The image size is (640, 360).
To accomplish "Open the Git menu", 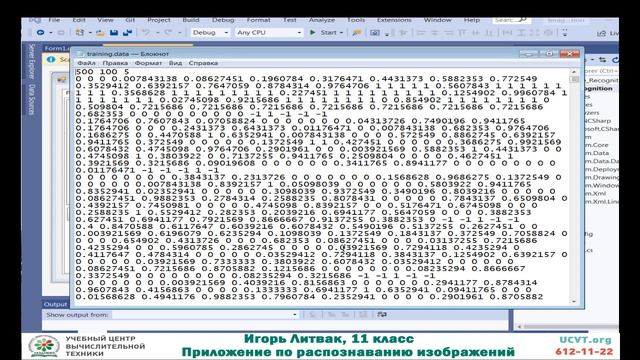I will pyautogui.click(x=130, y=20).
